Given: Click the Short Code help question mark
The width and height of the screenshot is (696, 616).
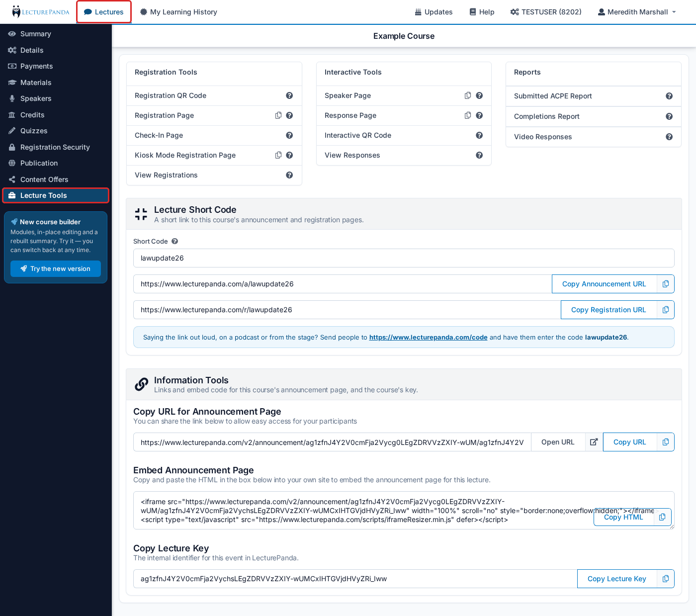Looking at the screenshot, I should click(174, 241).
